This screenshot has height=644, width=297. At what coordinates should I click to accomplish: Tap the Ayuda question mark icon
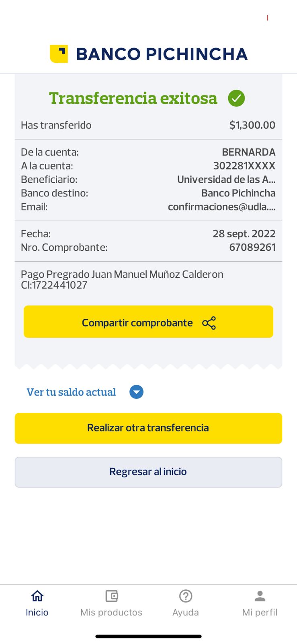[x=186, y=596]
